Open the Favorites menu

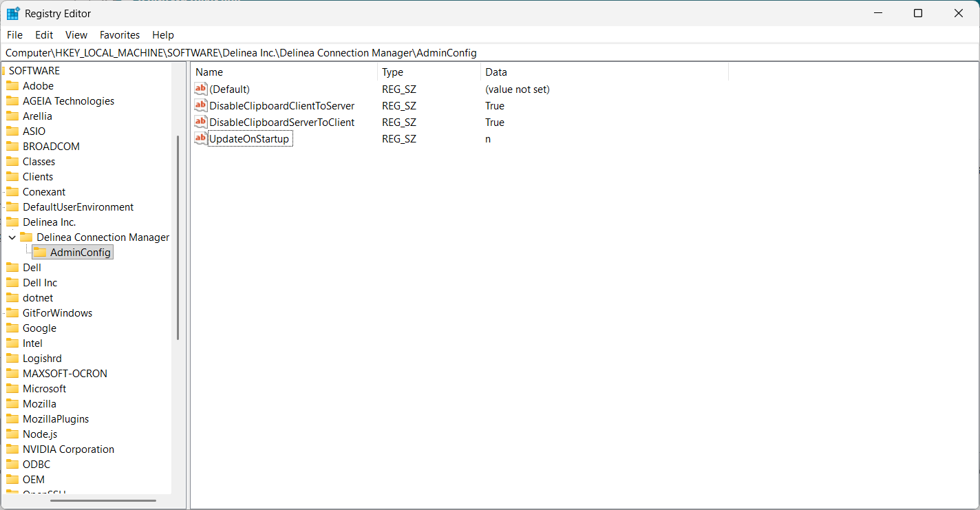pyautogui.click(x=119, y=35)
